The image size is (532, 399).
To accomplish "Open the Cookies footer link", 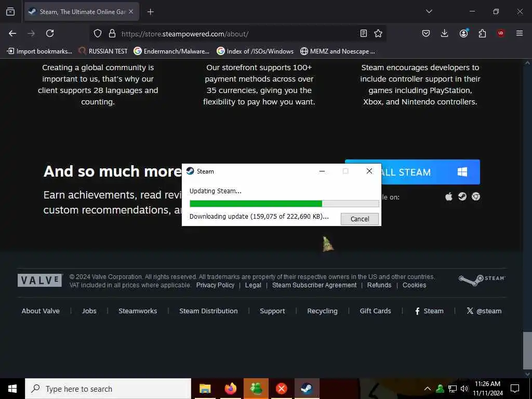I will (x=414, y=285).
